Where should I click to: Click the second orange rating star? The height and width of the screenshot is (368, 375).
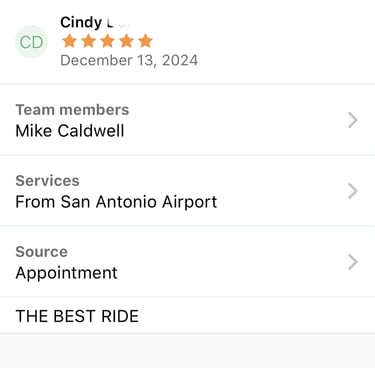click(88, 41)
